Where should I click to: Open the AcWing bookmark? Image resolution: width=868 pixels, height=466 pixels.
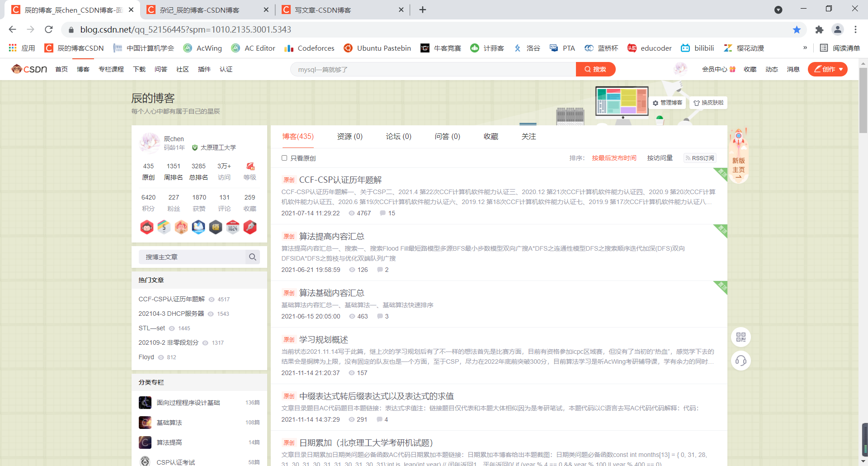tap(203, 48)
